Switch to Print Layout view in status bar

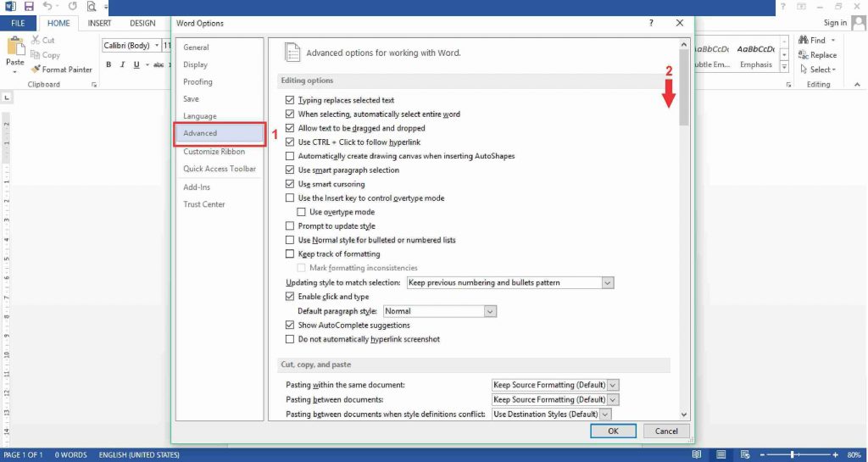[721, 455]
